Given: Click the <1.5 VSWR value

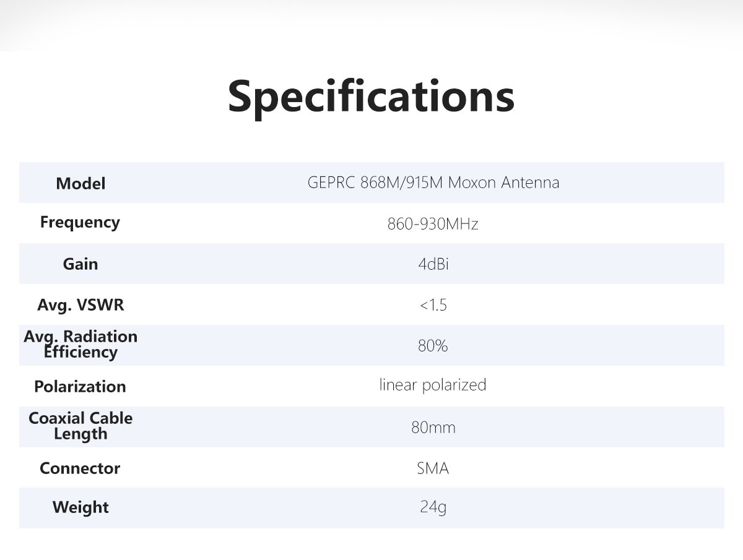Looking at the screenshot, I should pos(433,305).
